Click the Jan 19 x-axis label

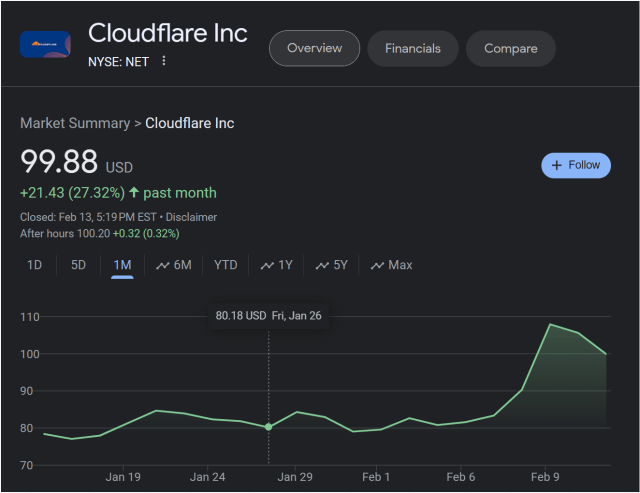click(x=123, y=477)
